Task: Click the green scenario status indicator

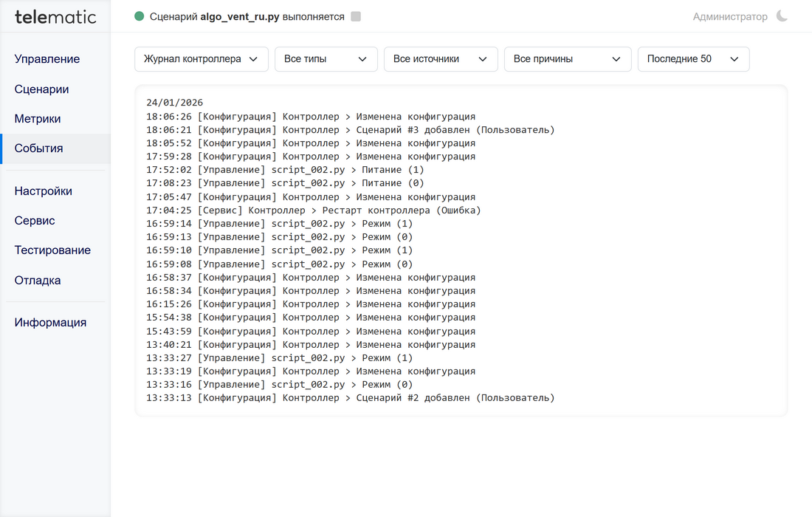Action: click(140, 16)
